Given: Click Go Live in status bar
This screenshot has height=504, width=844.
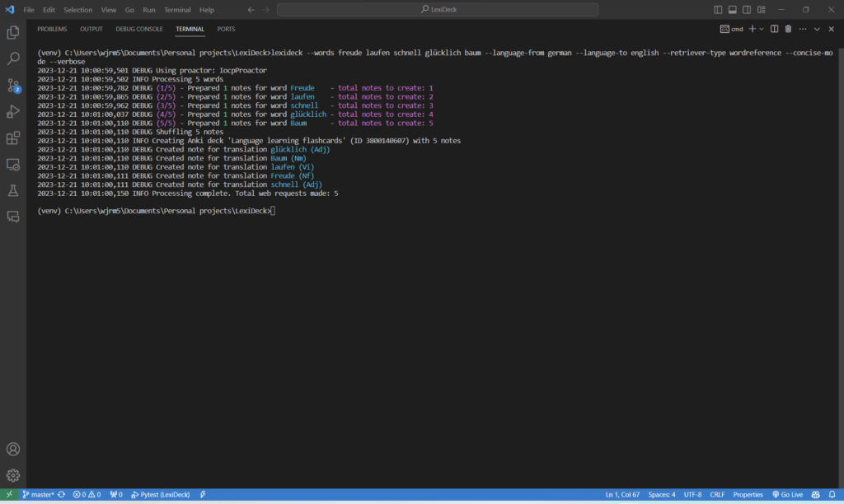Looking at the screenshot, I should (x=787, y=495).
